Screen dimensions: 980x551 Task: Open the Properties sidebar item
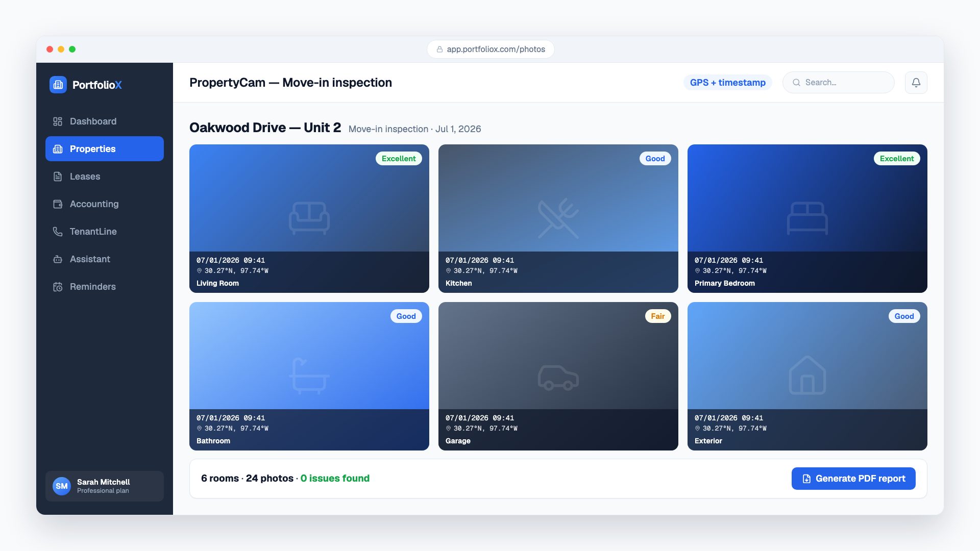click(x=105, y=149)
